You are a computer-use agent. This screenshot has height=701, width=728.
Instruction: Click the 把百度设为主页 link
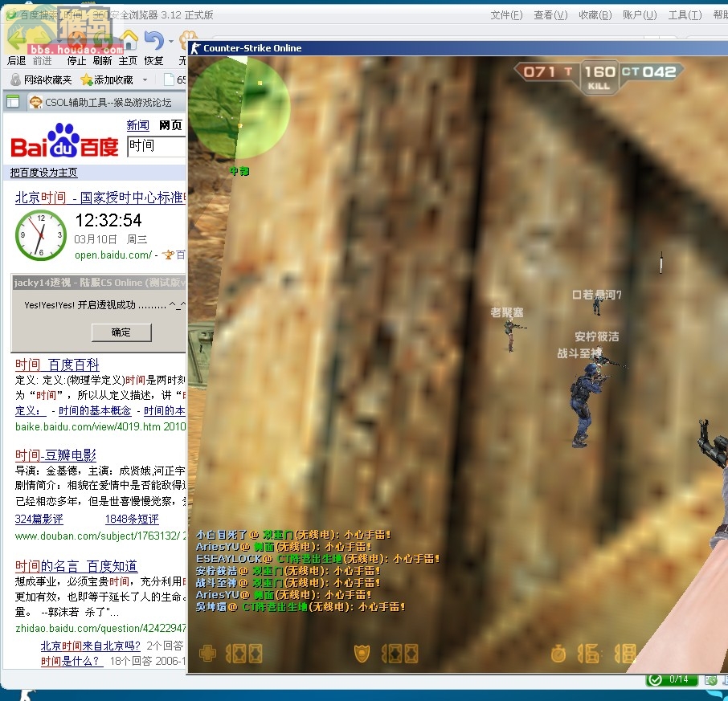(43, 173)
